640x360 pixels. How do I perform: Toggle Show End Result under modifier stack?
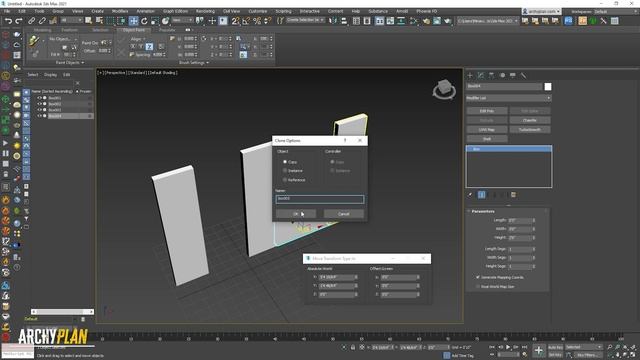pyautogui.click(x=482, y=195)
